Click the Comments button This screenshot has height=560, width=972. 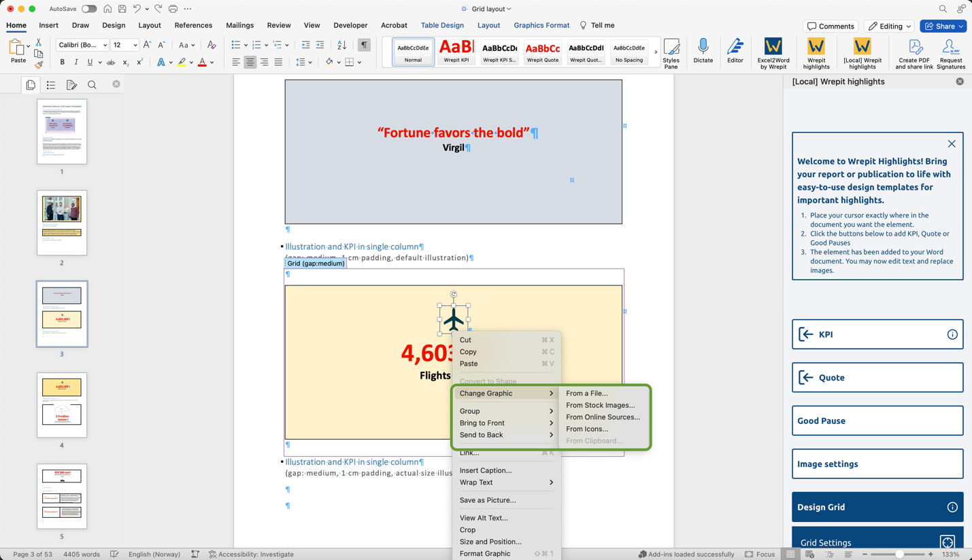831,26
